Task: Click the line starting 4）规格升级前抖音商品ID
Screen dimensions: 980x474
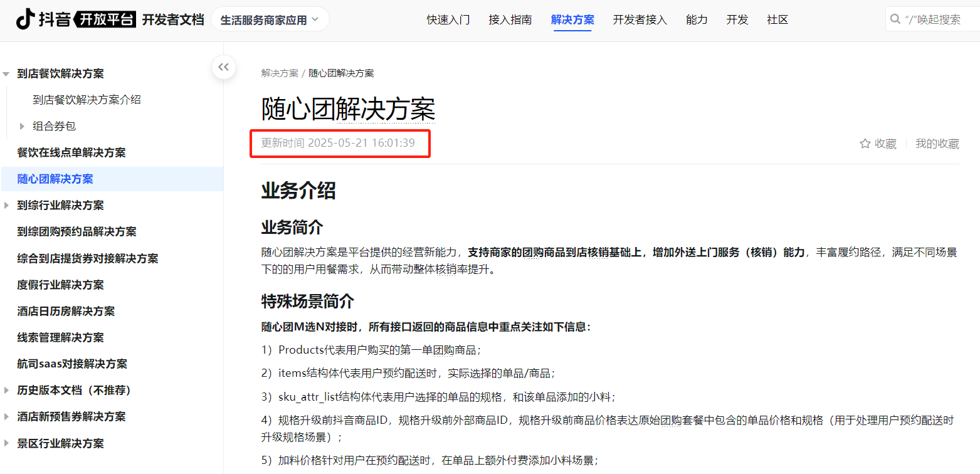Action: (x=608, y=428)
